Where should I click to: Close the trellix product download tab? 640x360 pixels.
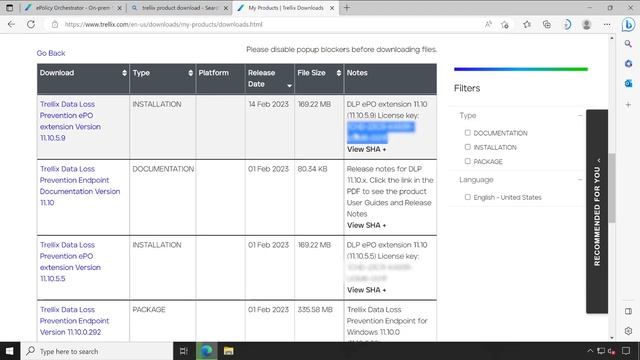[x=226, y=8]
